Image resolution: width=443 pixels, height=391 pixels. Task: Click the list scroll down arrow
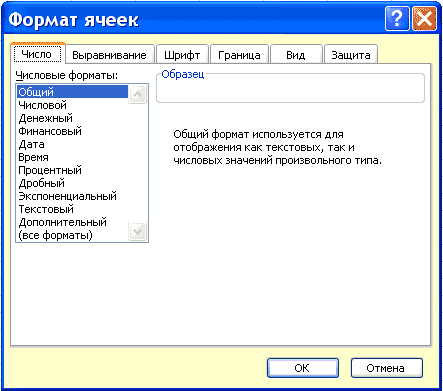(137, 231)
